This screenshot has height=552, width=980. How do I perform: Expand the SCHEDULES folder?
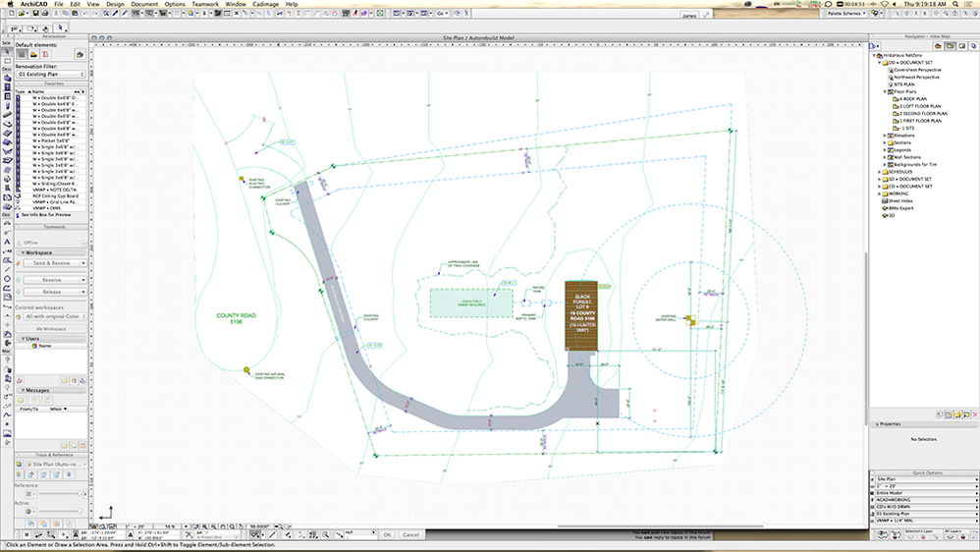tap(880, 172)
